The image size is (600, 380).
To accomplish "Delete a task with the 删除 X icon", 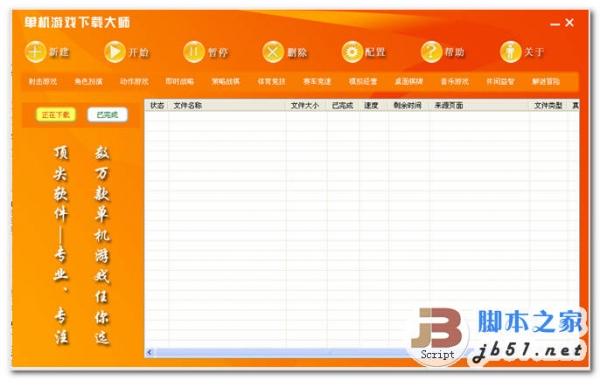I will point(273,51).
